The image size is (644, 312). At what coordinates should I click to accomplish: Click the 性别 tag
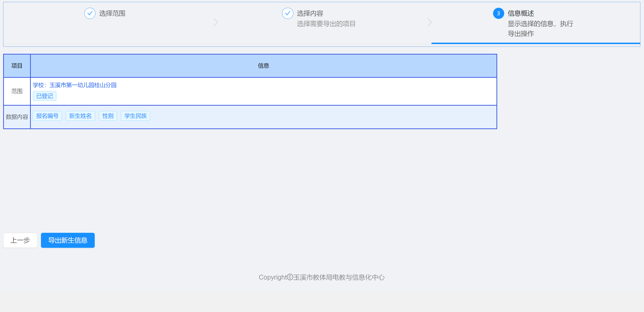(x=108, y=116)
